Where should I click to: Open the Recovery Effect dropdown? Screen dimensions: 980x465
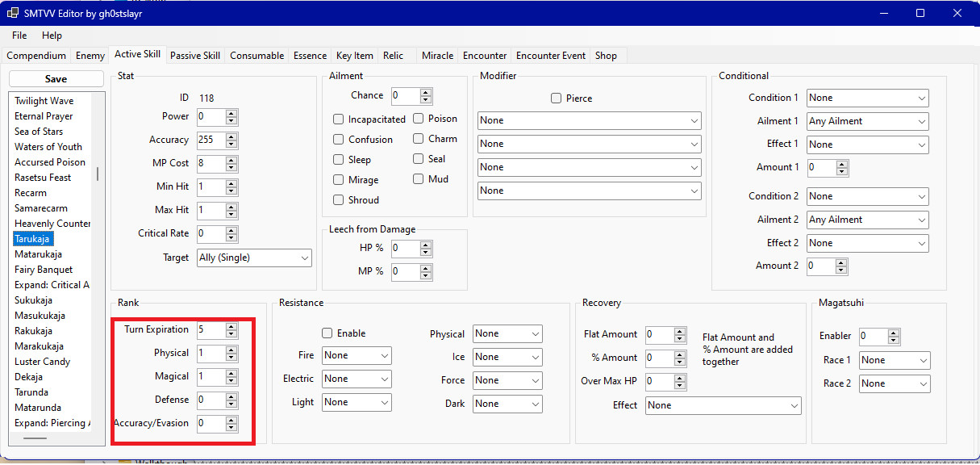coord(723,405)
